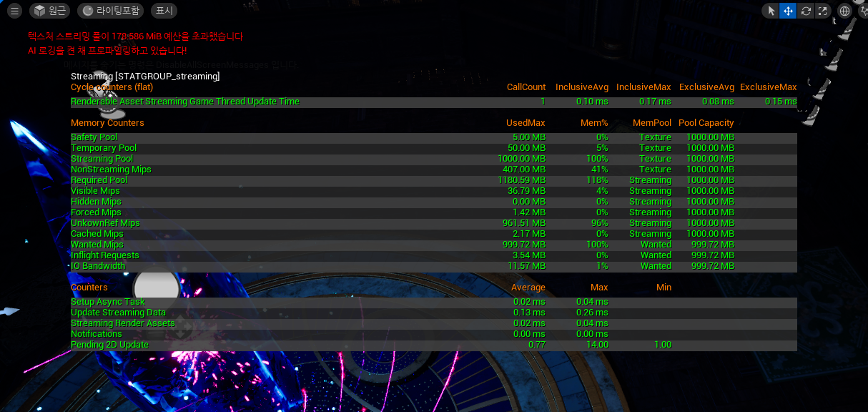Click the Cached Mips row label

[x=97, y=234]
